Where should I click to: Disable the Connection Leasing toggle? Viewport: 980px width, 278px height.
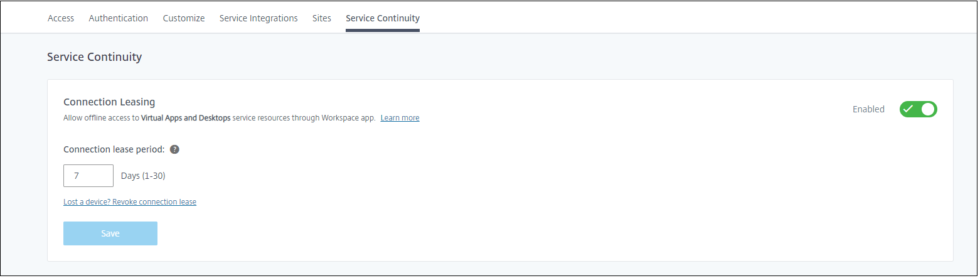[x=918, y=109]
